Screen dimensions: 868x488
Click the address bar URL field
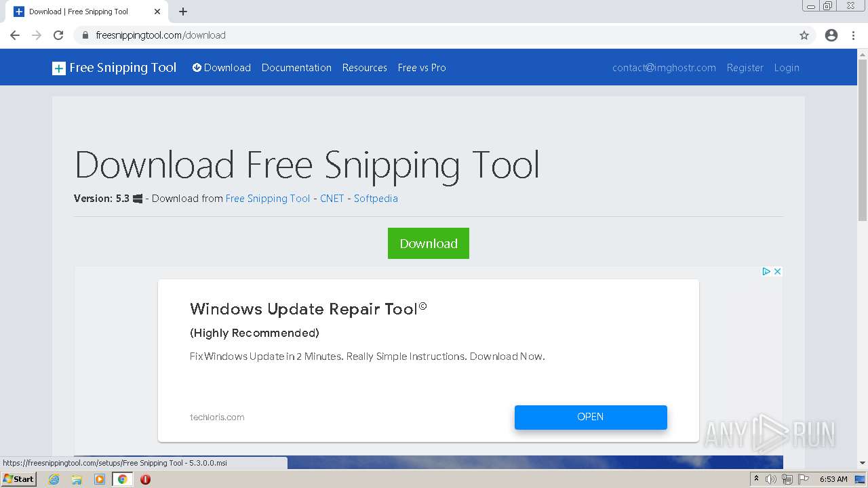pyautogui.click(x=434, y=35)
